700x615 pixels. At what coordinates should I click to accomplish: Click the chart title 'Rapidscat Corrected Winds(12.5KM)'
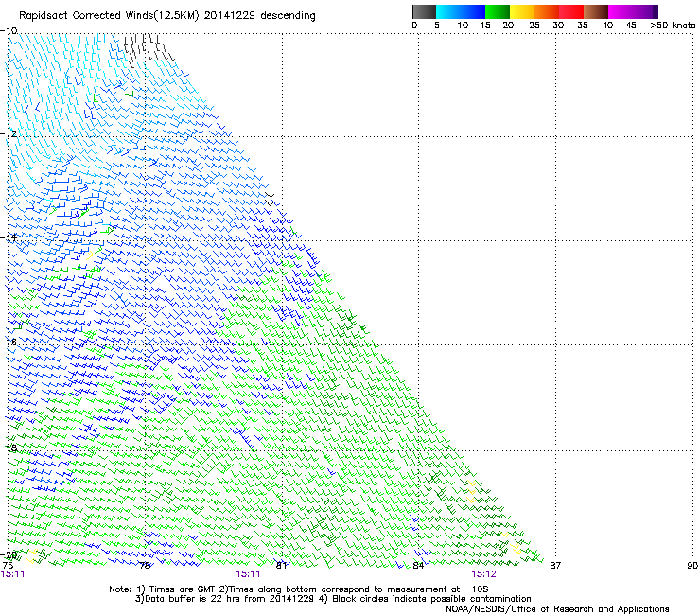(109, 16)
